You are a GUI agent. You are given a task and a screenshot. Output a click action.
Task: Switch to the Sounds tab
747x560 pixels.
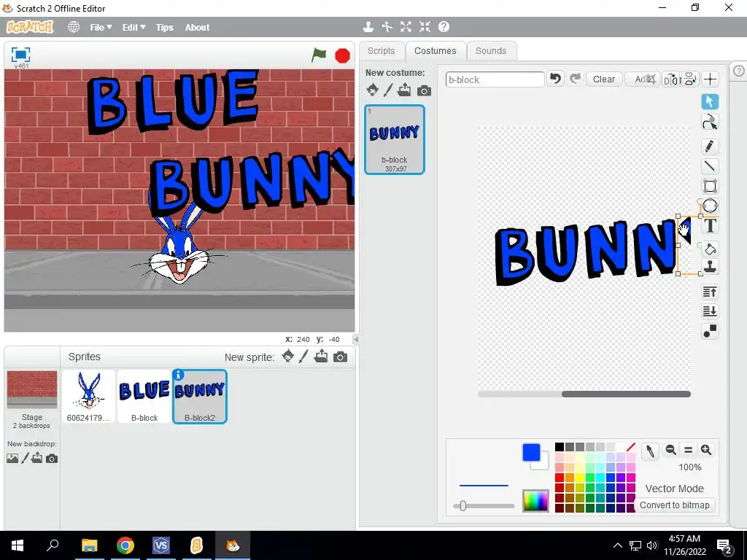coord(491,51)
